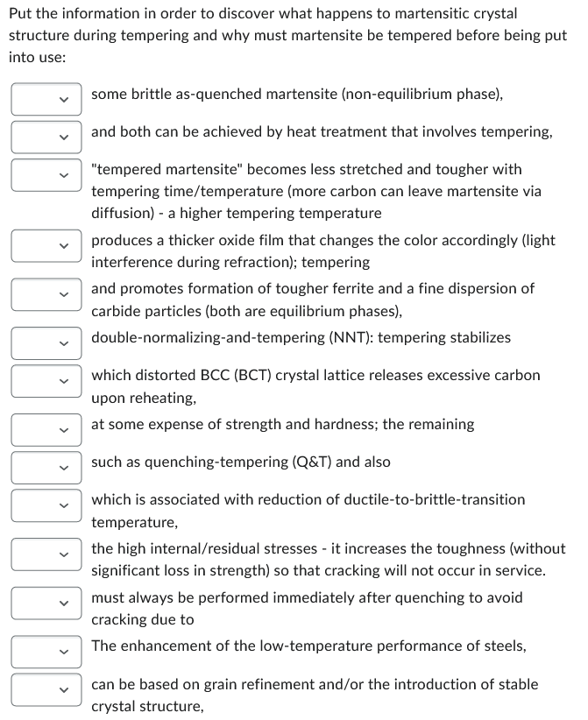Image resolution: width=588 pixels, height=720 pixels.
Task: Open dropdown beside 'can be based on grain refinement'
Action: coord(46,689)
